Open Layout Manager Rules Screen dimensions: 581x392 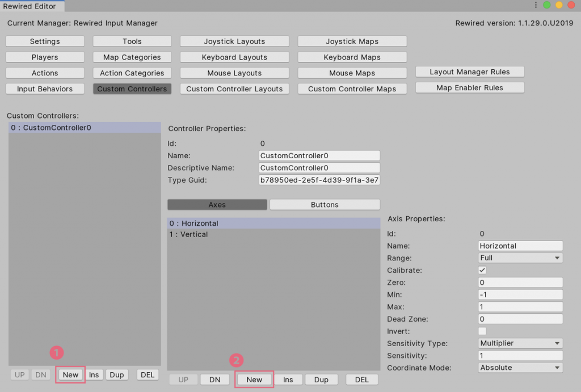470,72
